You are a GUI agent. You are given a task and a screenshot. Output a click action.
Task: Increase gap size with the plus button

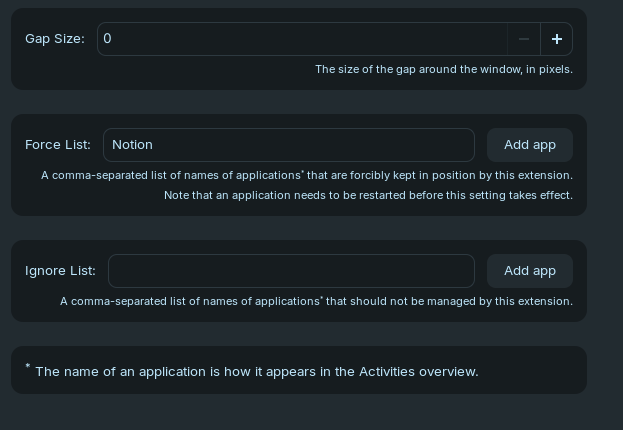pyautogui.click(x=556, y=39)
